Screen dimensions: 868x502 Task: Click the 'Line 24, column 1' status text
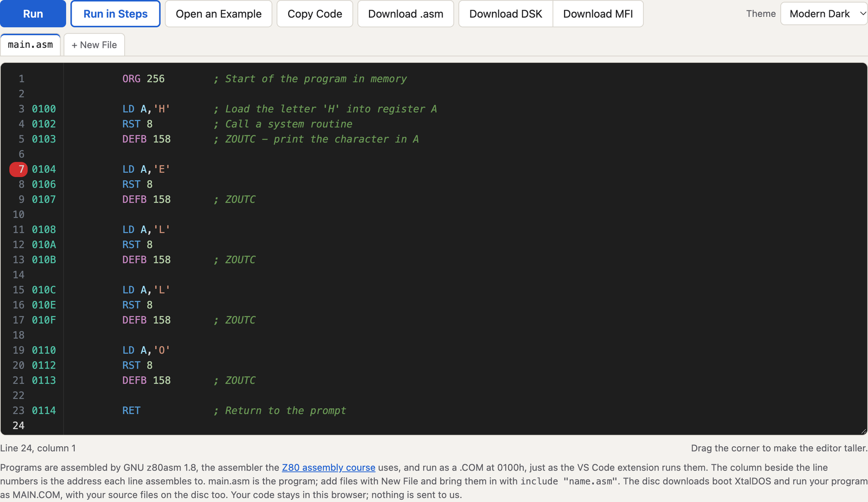tap(38, 448)
